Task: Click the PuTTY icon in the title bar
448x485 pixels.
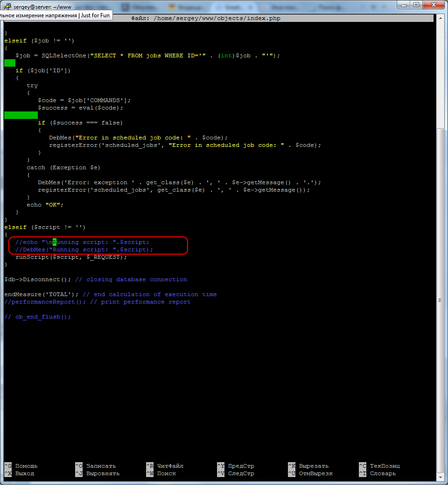Action: point(7,6)
